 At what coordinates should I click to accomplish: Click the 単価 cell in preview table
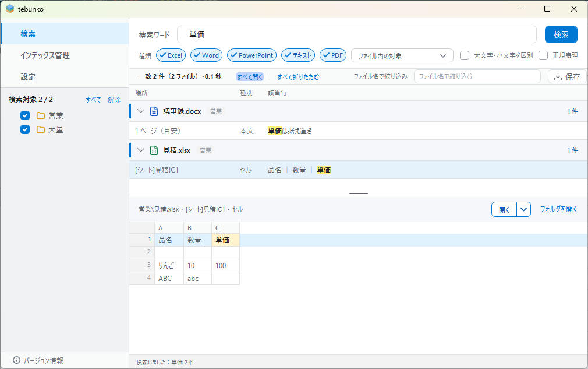coord(225,240)
